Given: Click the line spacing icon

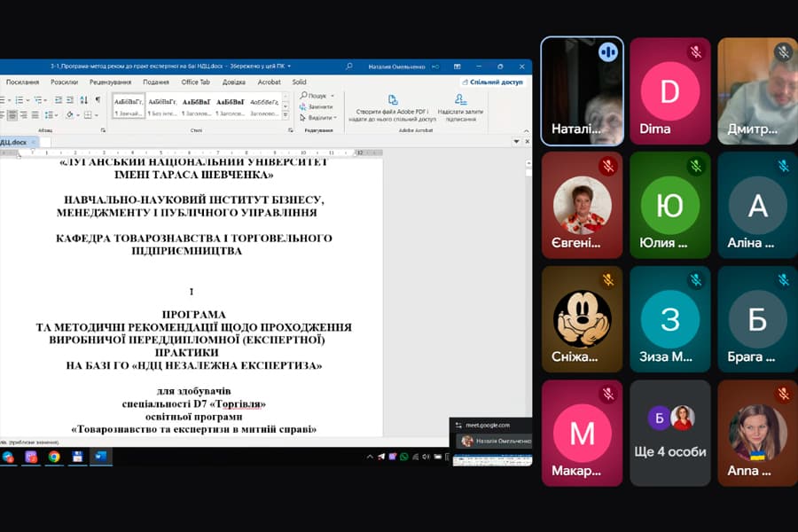Looking at the screenshot, I should pos(49,115).
